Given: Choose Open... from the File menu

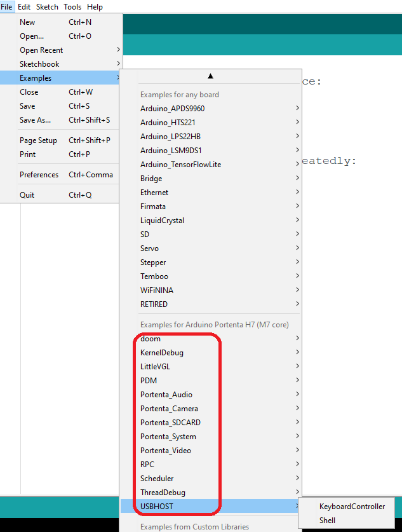Looking at the screenshot, I should coord(61,36).
